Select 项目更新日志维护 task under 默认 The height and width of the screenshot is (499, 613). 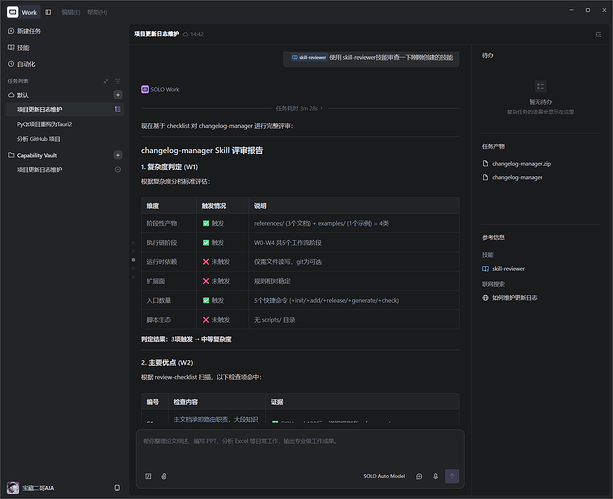(x=64, y=109)
